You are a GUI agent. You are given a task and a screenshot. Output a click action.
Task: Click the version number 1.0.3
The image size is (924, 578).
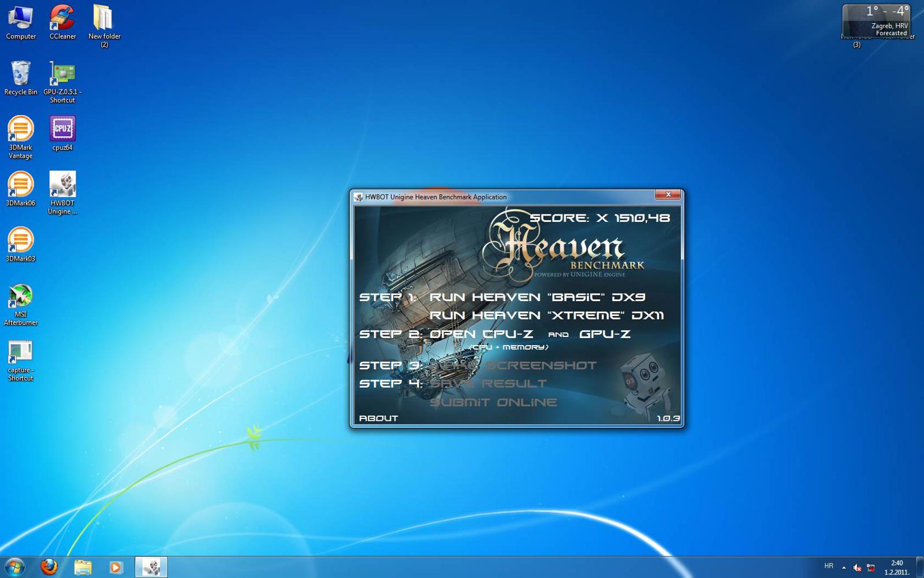tap(668, 418)
